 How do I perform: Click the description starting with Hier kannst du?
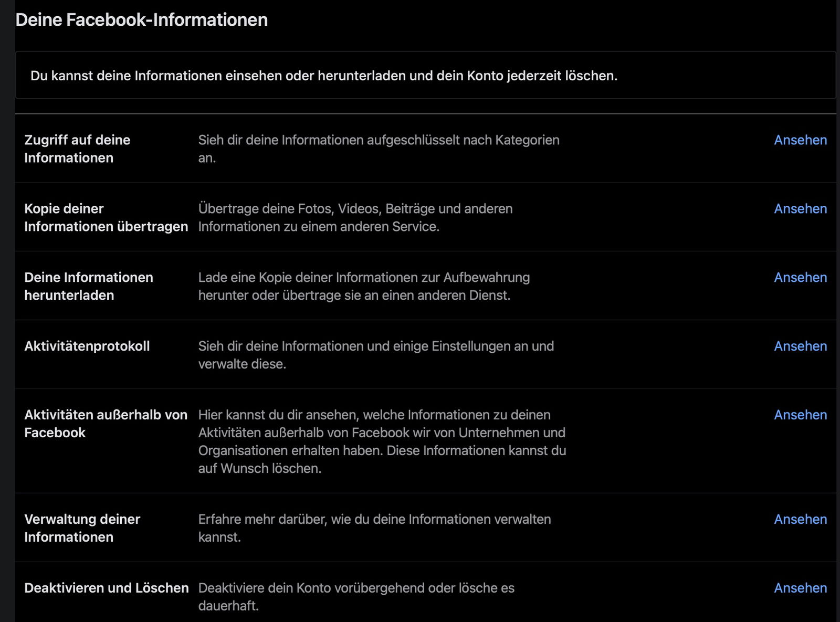pyautogui.click(x=382, y=441)
